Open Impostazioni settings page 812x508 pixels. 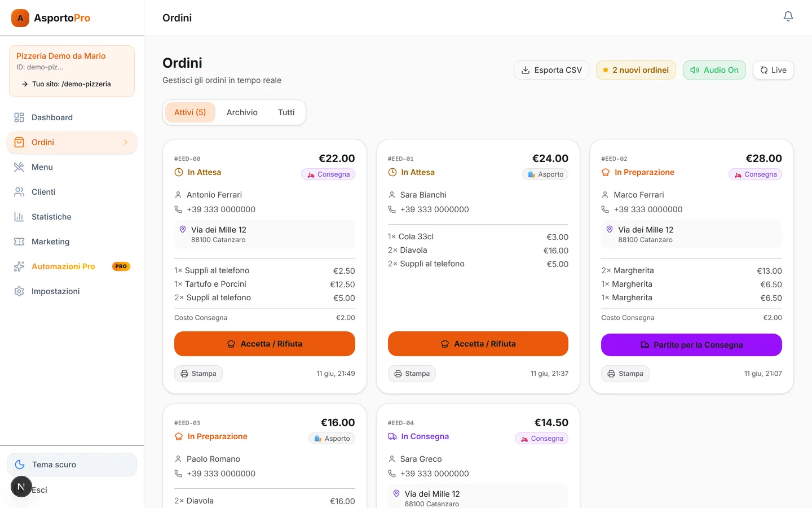pos(72,291)
